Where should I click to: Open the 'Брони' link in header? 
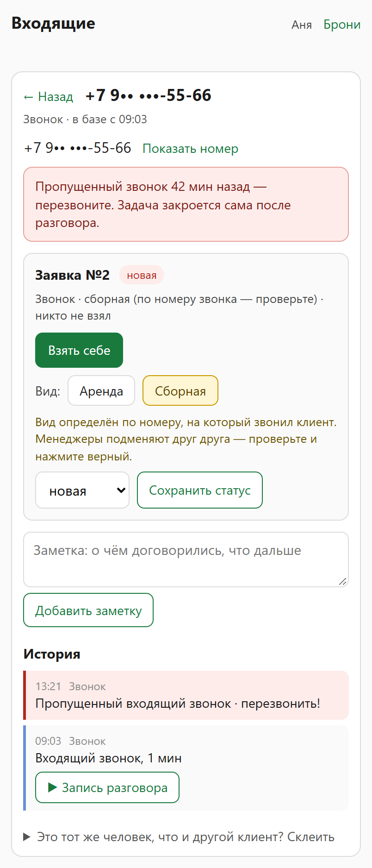[342, 25]
